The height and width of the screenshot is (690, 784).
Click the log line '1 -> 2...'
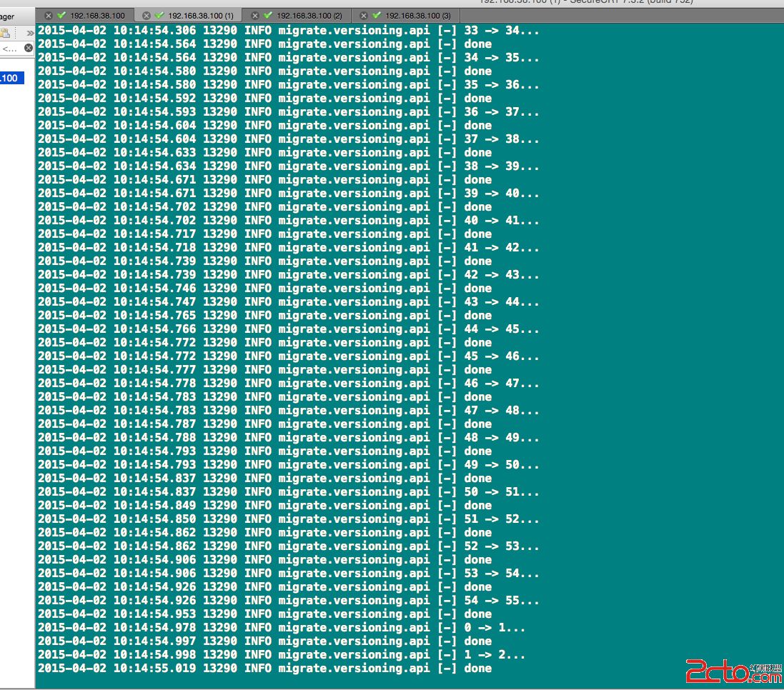282,654
